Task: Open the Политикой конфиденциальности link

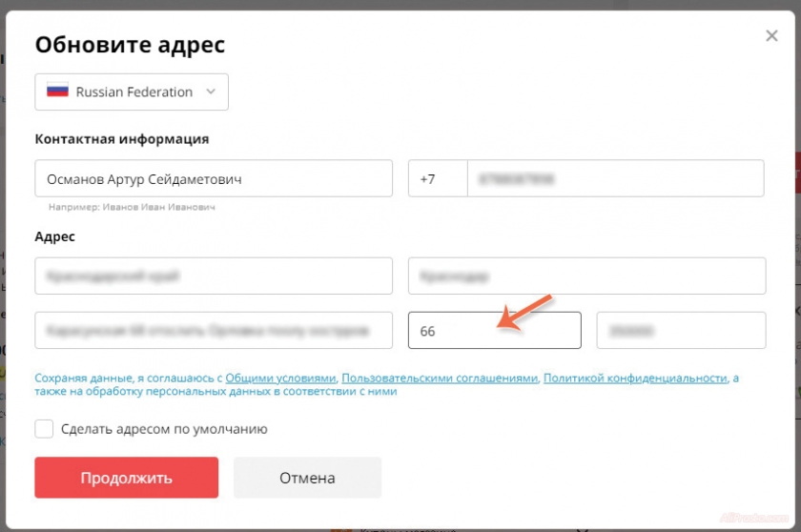Action: click(635, 378)
